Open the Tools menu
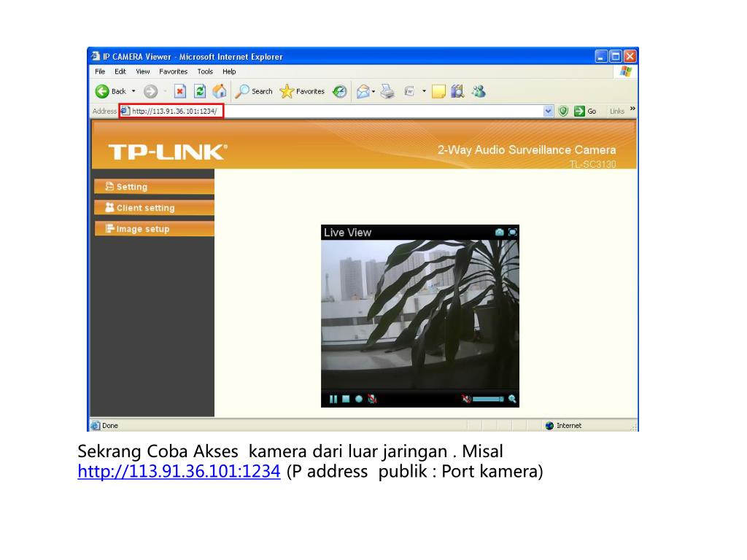Viewport: 747px width, 560px height. point(205,71)
